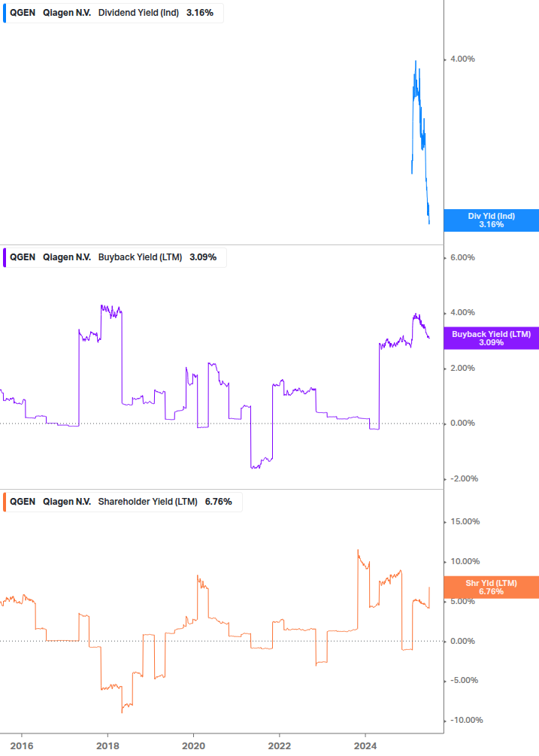
Task: Select the blue Div Yld (Ind) 3.16% value tag
Action: pyautogui.click(x=492, y=220)
